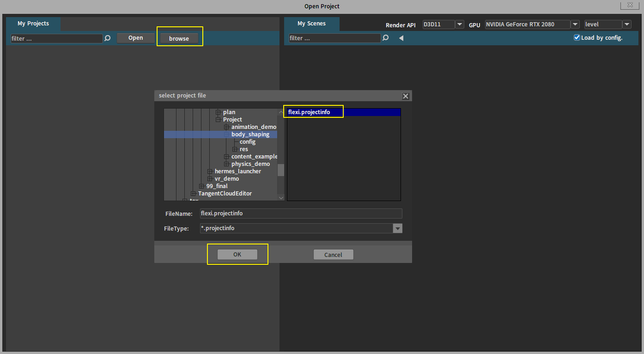Expand the animation_demo folder node
644x354 pixels.
pyautogui.click(x=227, y=127)
